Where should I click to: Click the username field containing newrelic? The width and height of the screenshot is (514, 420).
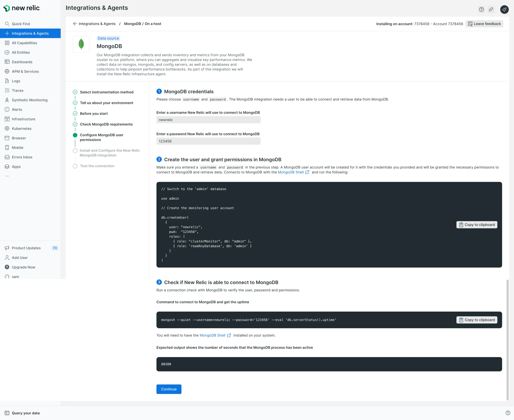pyautogui.click(x=208, y=120)
